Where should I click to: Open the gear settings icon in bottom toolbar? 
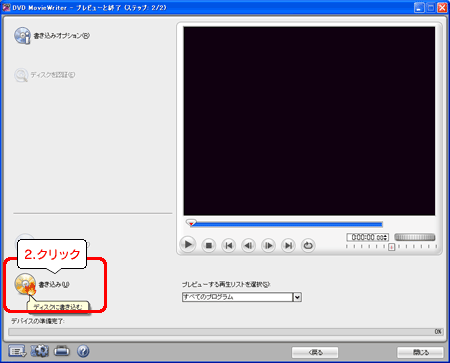click(x=40, y=351)
